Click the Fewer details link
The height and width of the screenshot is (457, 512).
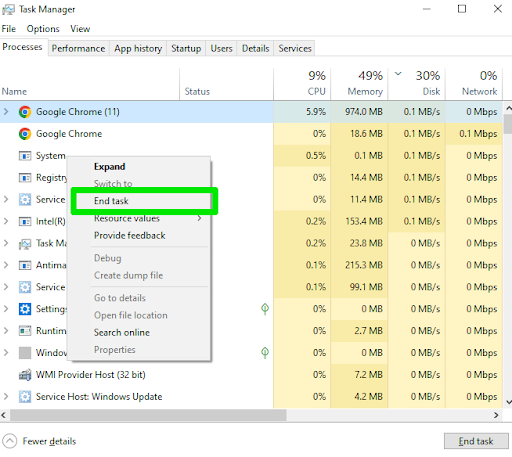(x=49, y=441)
